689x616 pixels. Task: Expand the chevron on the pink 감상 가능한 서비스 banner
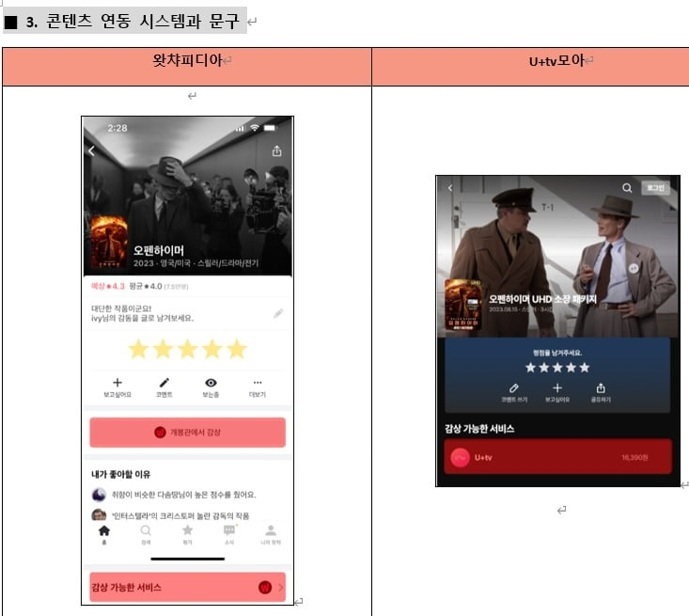pyautogui.click(x=280, y=587)
